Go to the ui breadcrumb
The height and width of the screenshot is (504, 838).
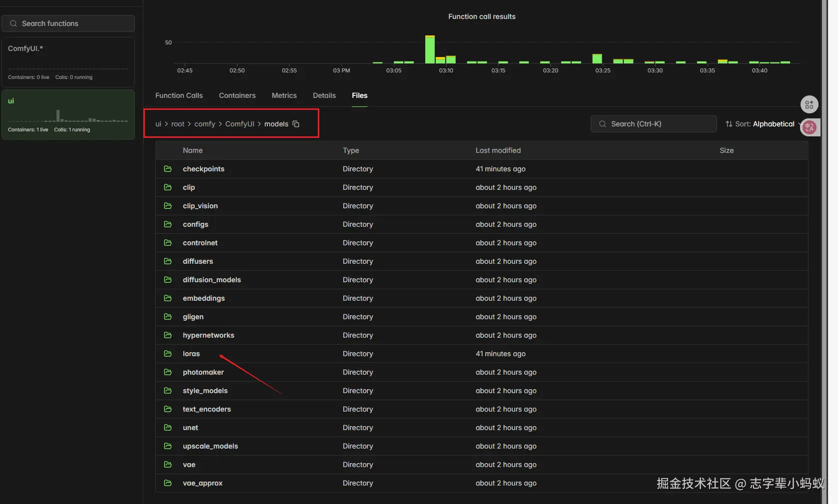158,124
